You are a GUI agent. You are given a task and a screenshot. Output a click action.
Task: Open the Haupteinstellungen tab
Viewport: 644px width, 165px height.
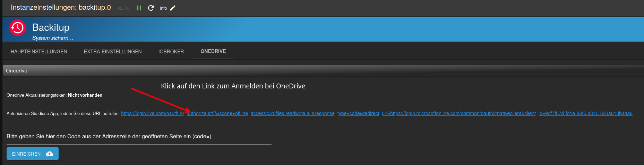pos(39,52)
